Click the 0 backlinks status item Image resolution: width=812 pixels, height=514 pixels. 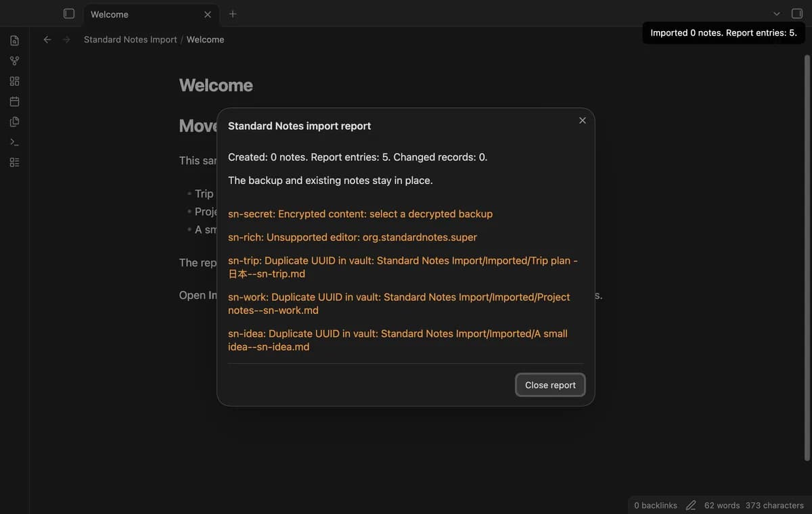pos(656,505)
